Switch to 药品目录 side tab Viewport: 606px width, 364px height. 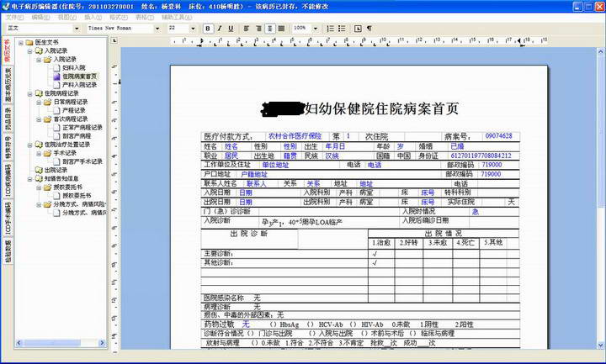tap(8, 119)
